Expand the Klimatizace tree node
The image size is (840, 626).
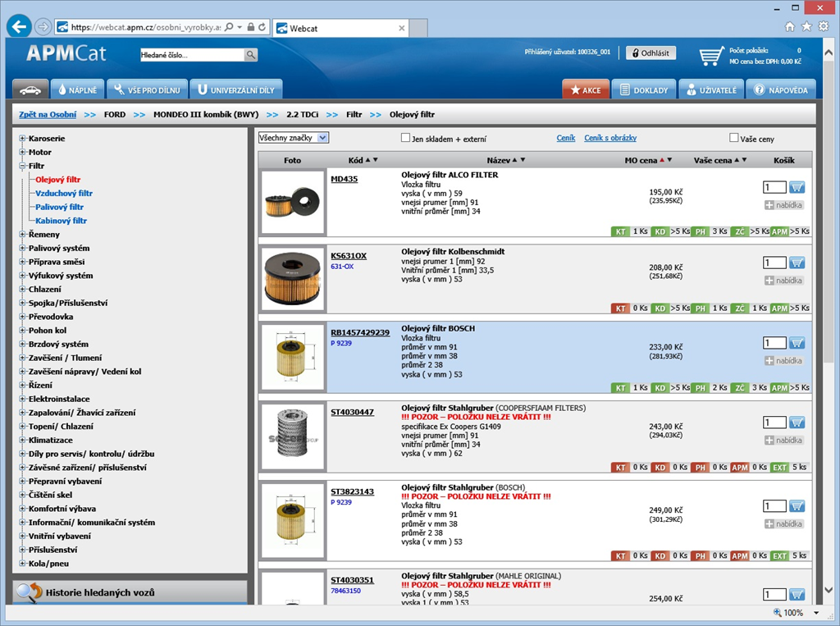pyautogui.click(x=22, y=440)
